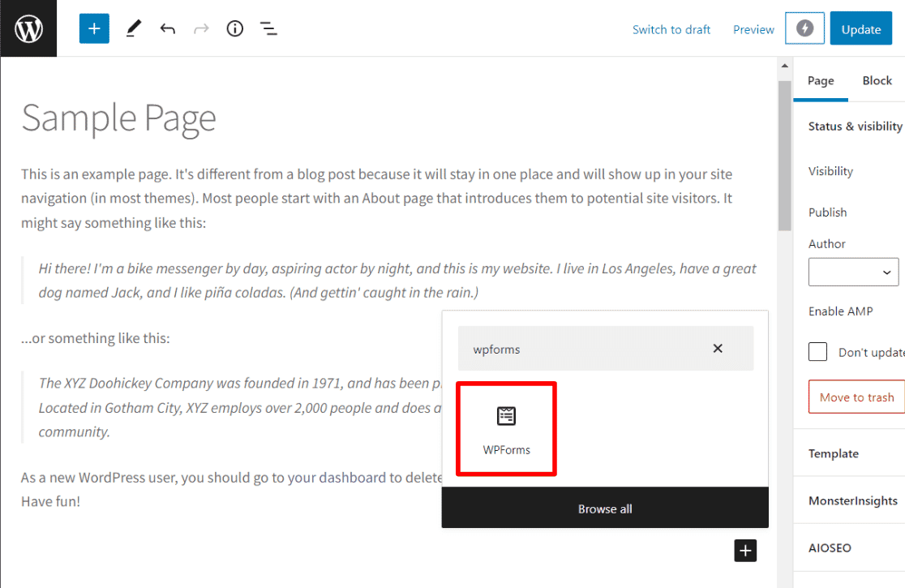Open the Author dropdown
The image size is (905, 588).
pyautogui.click(x=853, y=272)
